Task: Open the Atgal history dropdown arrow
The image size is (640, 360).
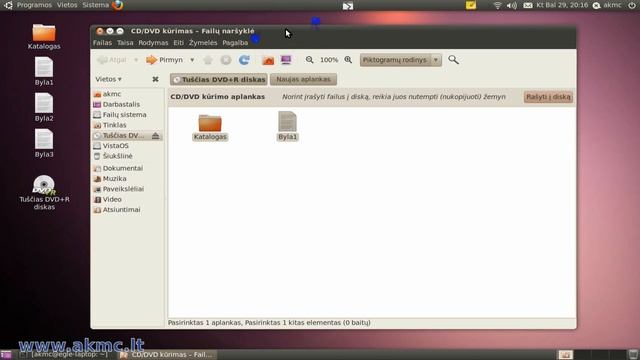Action: pyautogui.click(x=136, y=60)
